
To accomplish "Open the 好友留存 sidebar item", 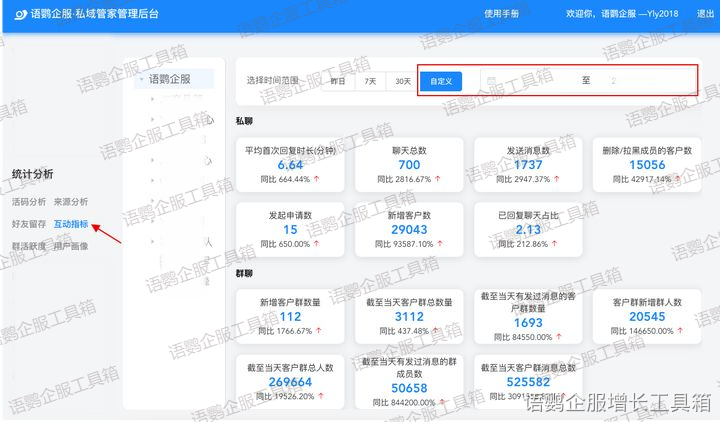I will pyautogui.click(x=28, y=224).
